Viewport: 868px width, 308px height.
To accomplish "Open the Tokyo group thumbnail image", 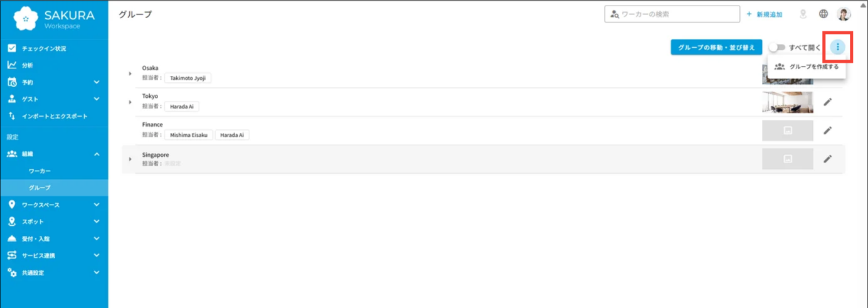I will click(x=788, y=102).
